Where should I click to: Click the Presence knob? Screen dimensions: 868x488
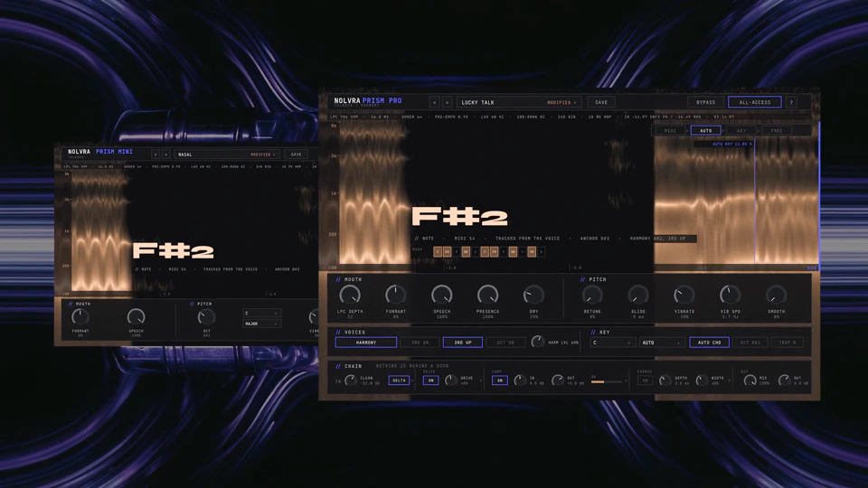(487, 295)
